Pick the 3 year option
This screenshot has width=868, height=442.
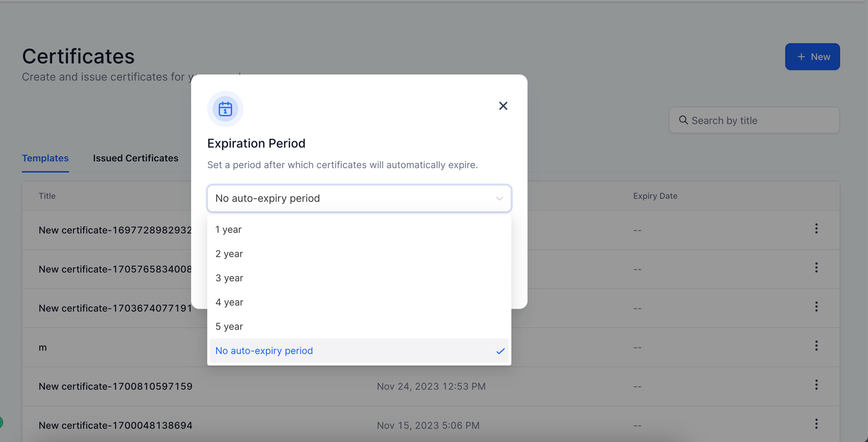(x=229, y=278)
